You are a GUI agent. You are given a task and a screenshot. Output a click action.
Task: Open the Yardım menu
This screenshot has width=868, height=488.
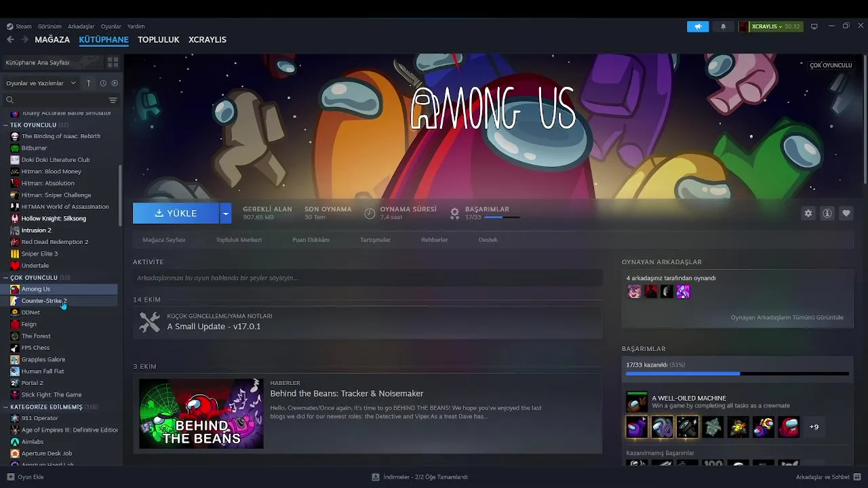[x=136, y=26]
